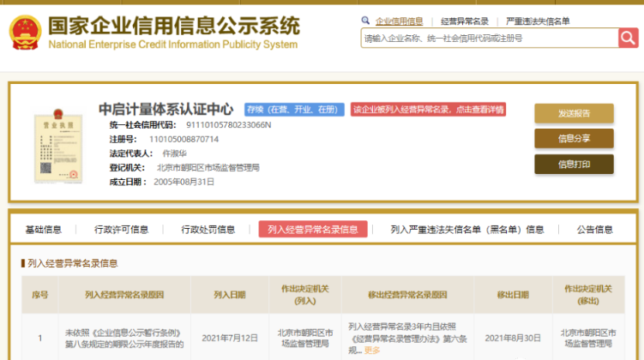The image size is (644, 360).
Task: Select the registration number 110105008870714
Action: [184, 139]
